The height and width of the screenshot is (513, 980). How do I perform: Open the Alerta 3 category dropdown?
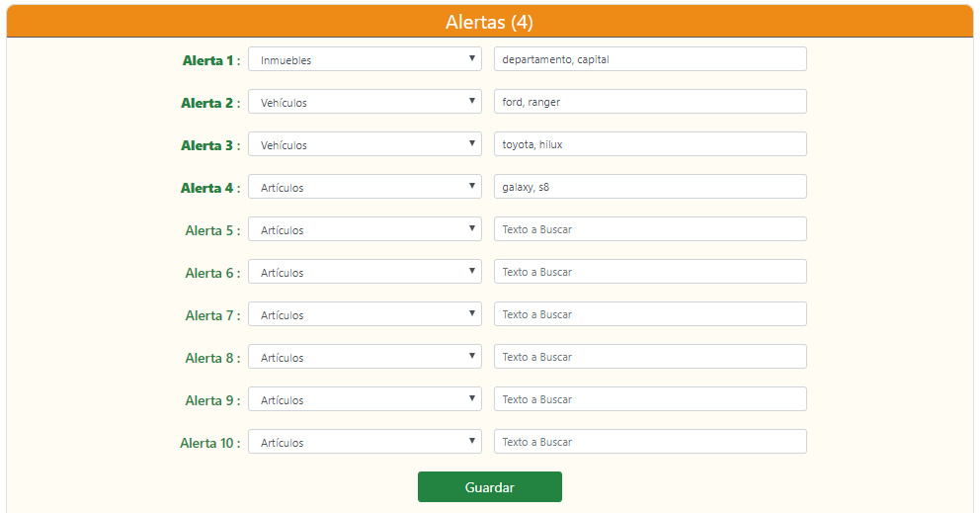(x=365, y=144)
